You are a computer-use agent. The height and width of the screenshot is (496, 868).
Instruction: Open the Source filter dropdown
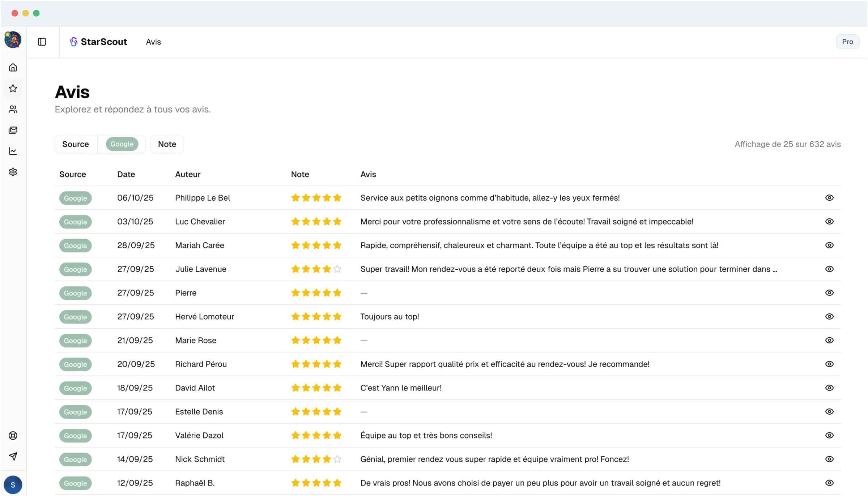76,144
